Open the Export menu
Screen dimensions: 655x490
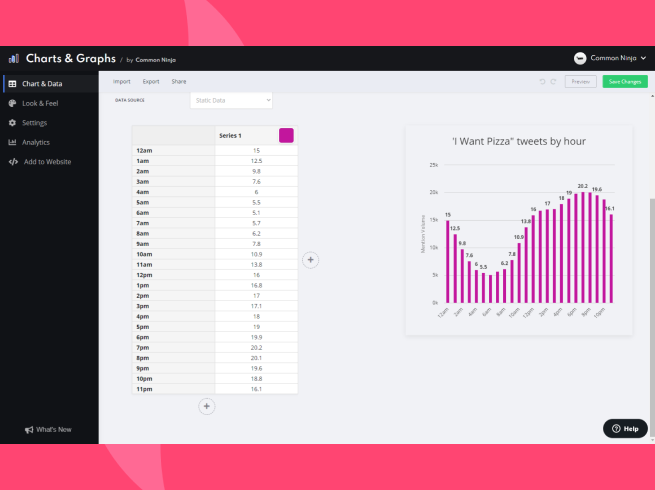click(x=151, y=82)
